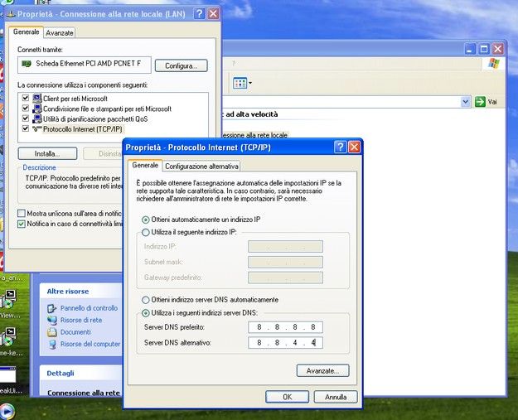Screen dimensions: 518x420
Task: Click the Server DNS preferito field
Action: 285,327
